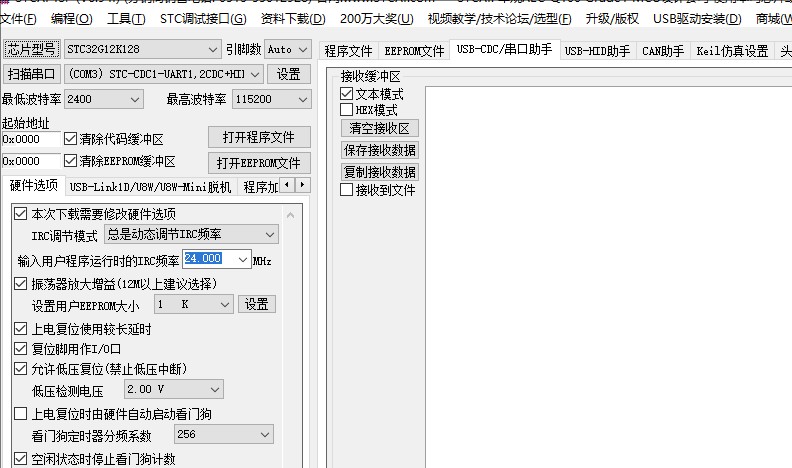Click the 24.000 IRC frequency field
Image resolution: width=792 pixels, height=468 pixels.
(x=209, y=259)
